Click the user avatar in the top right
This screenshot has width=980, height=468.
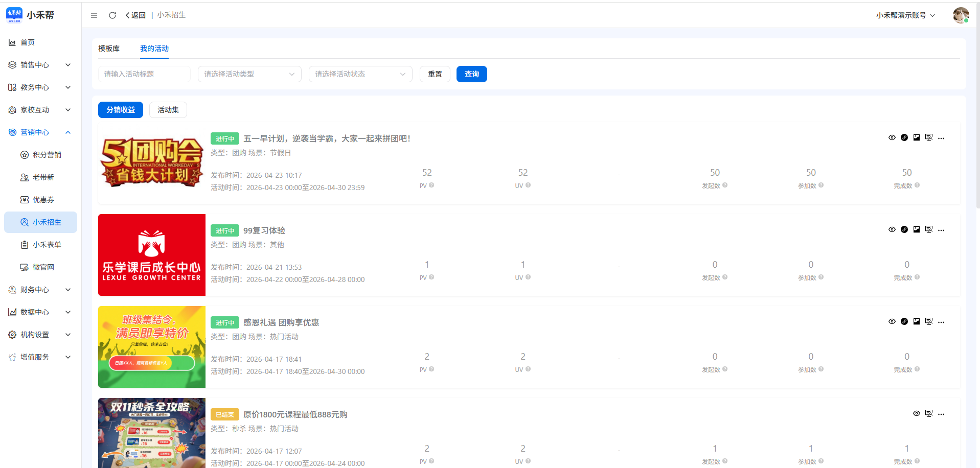(961, 15)
